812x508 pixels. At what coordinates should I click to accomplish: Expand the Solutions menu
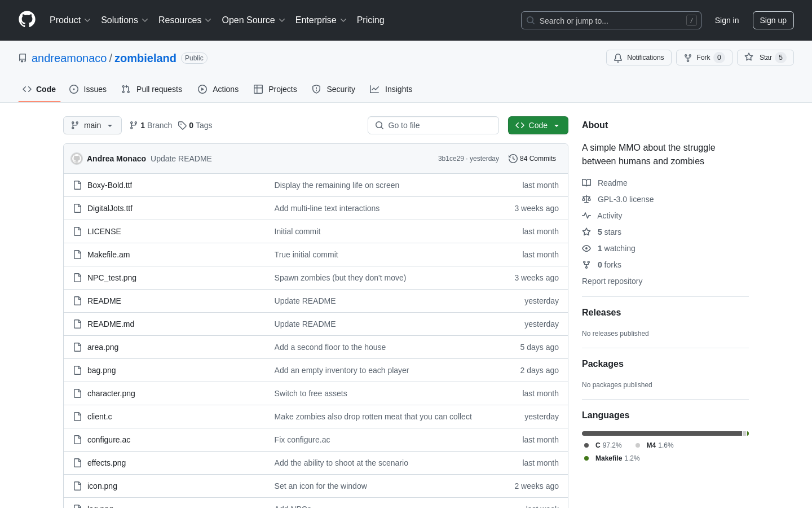pyautogui.click(x=125, y=20)
